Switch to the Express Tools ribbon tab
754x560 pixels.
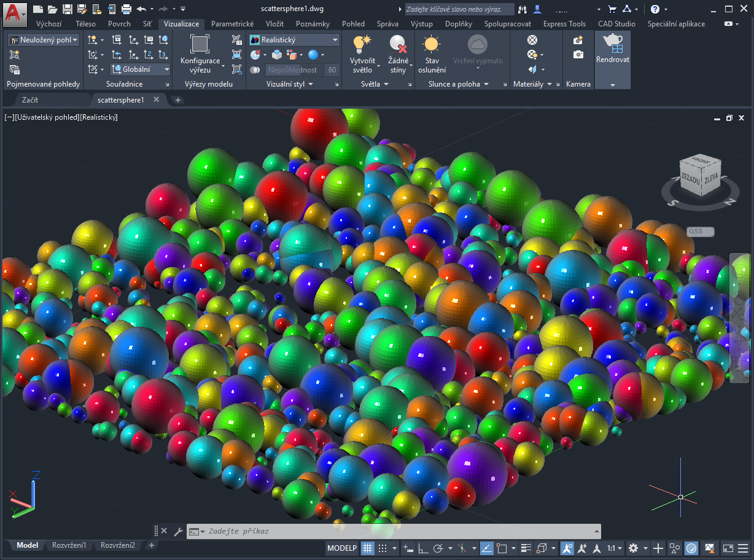tap(564, 24)
